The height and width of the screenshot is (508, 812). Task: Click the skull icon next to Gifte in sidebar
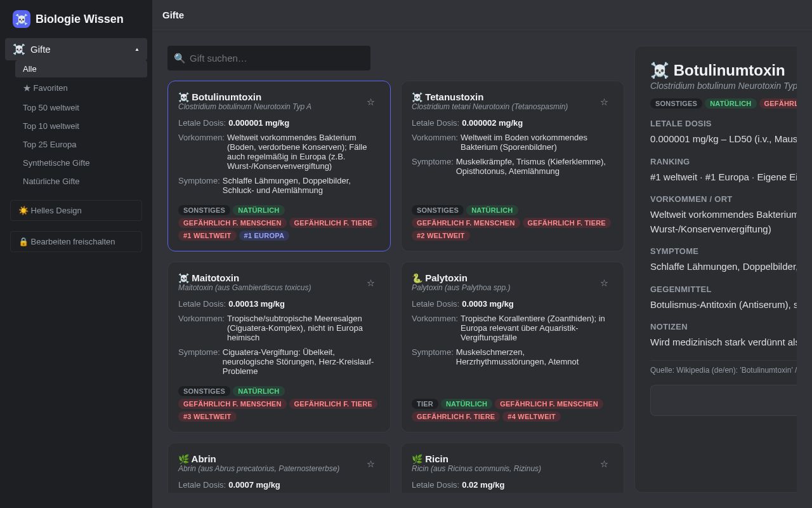click(x=19, y=50)
